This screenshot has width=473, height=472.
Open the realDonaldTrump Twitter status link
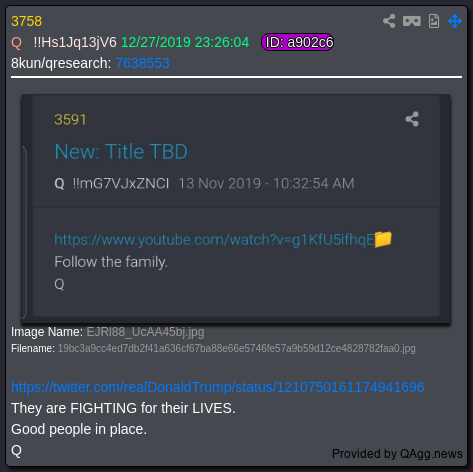(x=218, y=387)
